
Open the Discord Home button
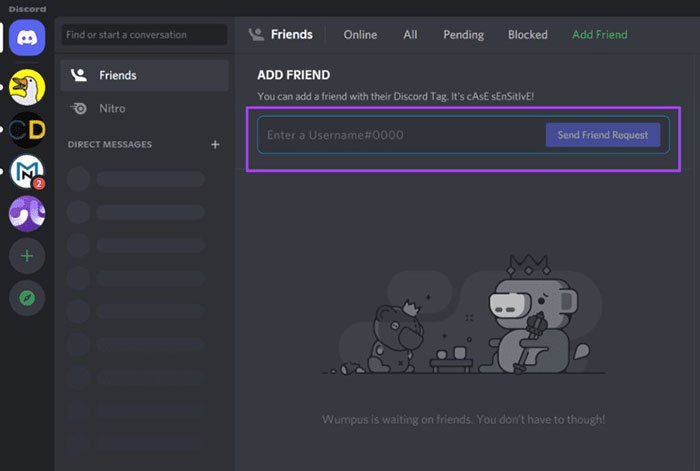click(x=27, y=36)
